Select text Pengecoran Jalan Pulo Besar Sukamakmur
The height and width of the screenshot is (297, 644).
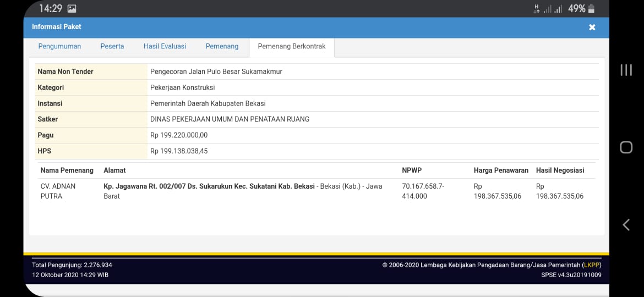click(216, 71)
